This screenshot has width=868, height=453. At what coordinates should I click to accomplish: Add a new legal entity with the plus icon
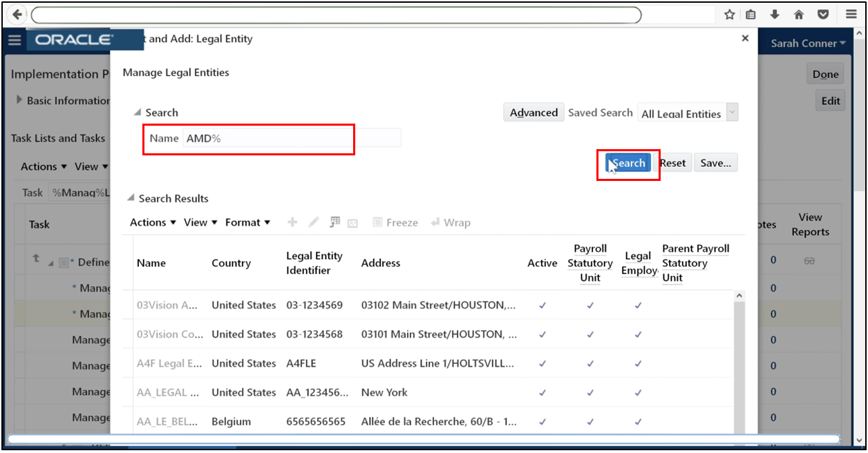click(292, 222)
